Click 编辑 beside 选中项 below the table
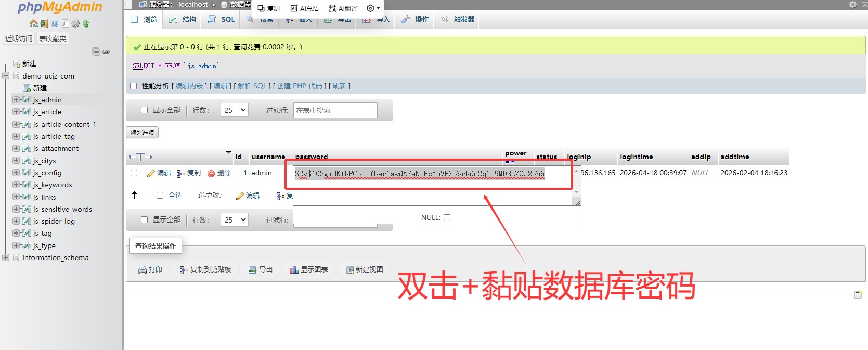 click(248, 196)
